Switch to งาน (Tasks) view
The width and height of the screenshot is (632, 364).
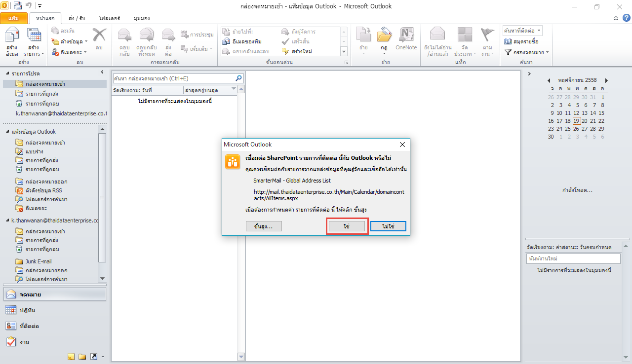[x=54, y=341]
